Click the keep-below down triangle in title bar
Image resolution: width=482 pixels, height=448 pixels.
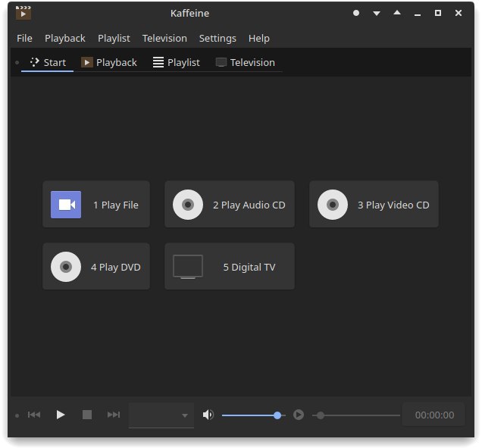[377, 13]
